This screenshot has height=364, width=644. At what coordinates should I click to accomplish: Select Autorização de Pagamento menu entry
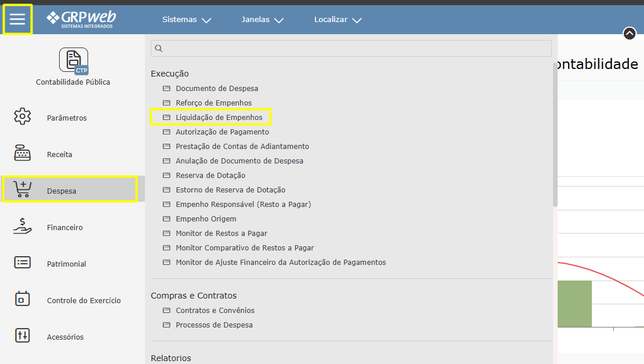pyautogui.click(x=222, y=132)
